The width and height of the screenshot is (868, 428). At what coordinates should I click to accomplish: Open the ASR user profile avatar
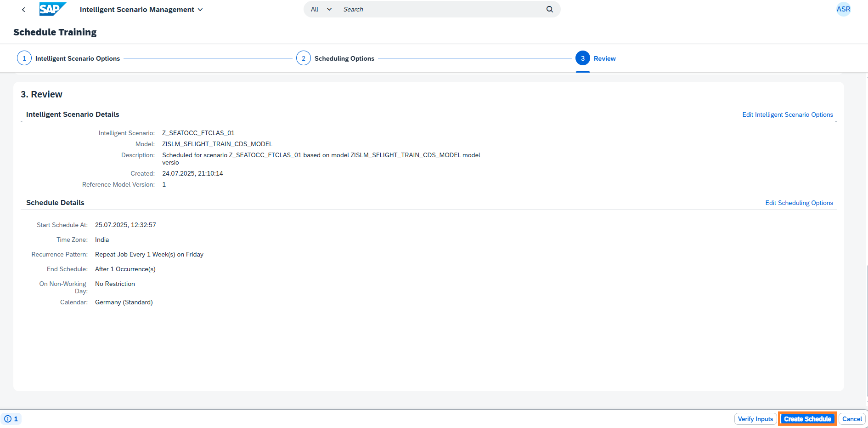point(843,9)
